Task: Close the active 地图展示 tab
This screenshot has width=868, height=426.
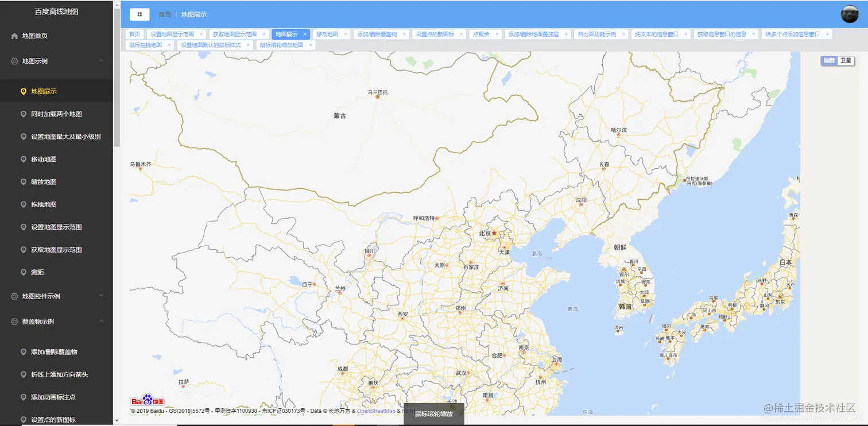Action: coord(305,34)
